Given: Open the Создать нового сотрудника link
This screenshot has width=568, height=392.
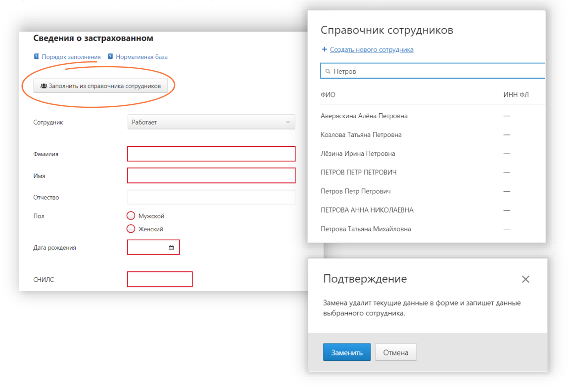Looking at the screenshot, I should tap(371, 49).
